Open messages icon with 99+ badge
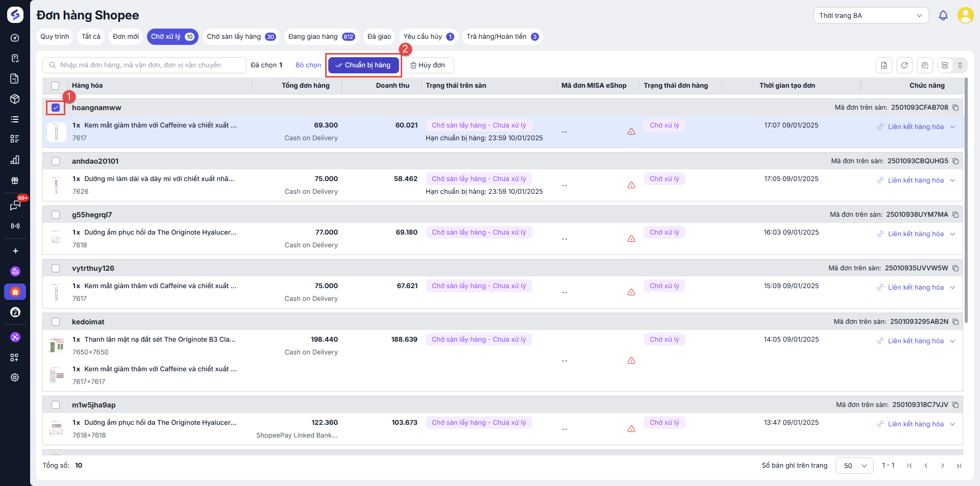 click(15, 205)
